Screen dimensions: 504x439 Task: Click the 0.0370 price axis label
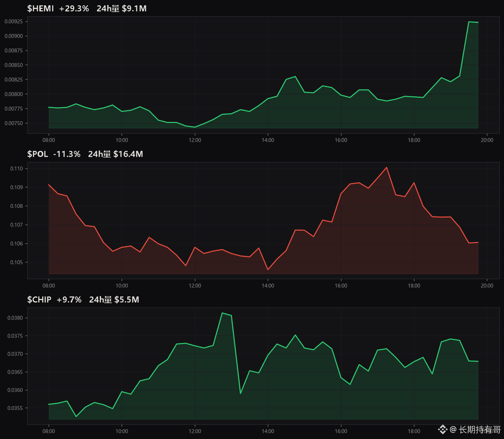pos(15,354)
